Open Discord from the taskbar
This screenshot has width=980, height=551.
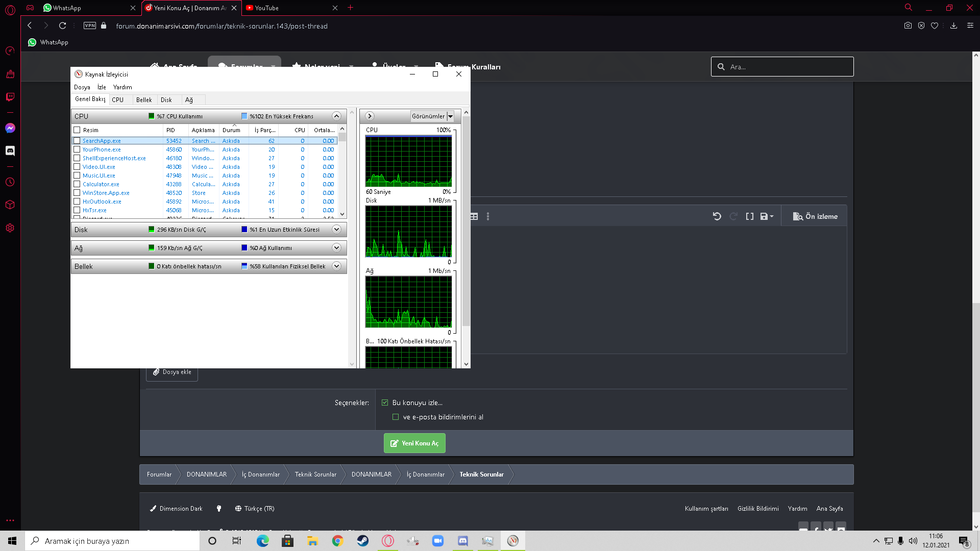coord(462,541)
